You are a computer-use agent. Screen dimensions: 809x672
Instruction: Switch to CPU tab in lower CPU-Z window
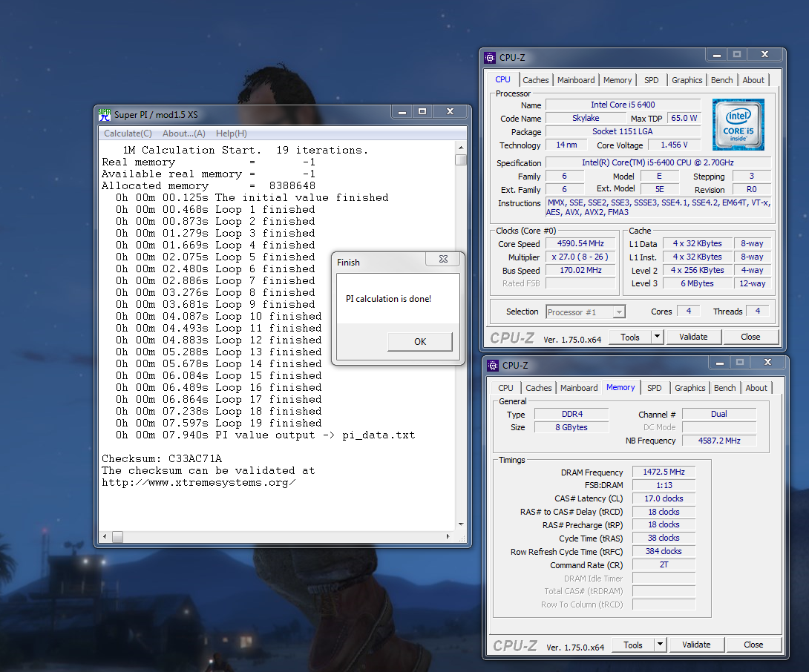click(505, 388)
